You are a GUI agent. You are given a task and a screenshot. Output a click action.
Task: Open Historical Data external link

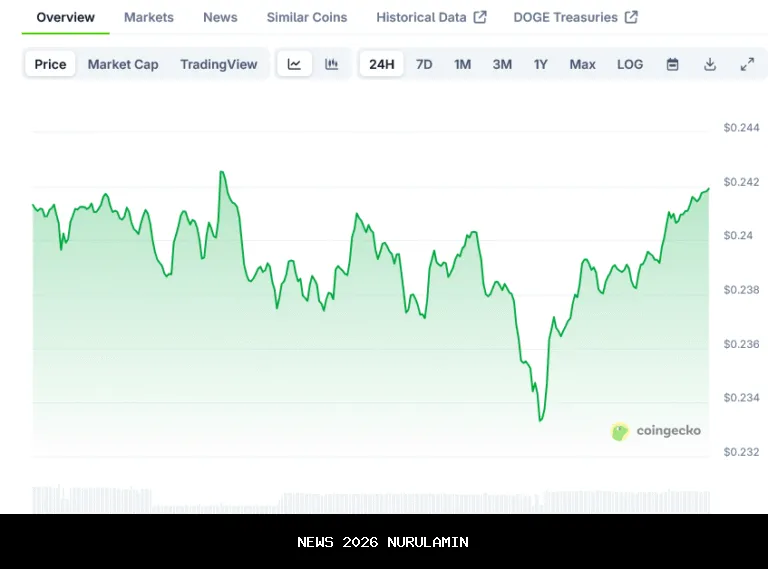(x=431, y=17)
